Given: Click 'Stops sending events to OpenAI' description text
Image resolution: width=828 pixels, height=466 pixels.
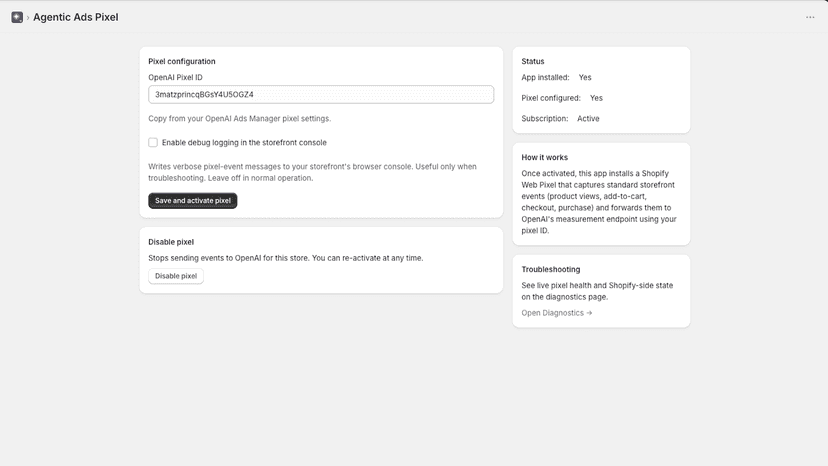Looking at the screenshot, I should pos(286,258).
